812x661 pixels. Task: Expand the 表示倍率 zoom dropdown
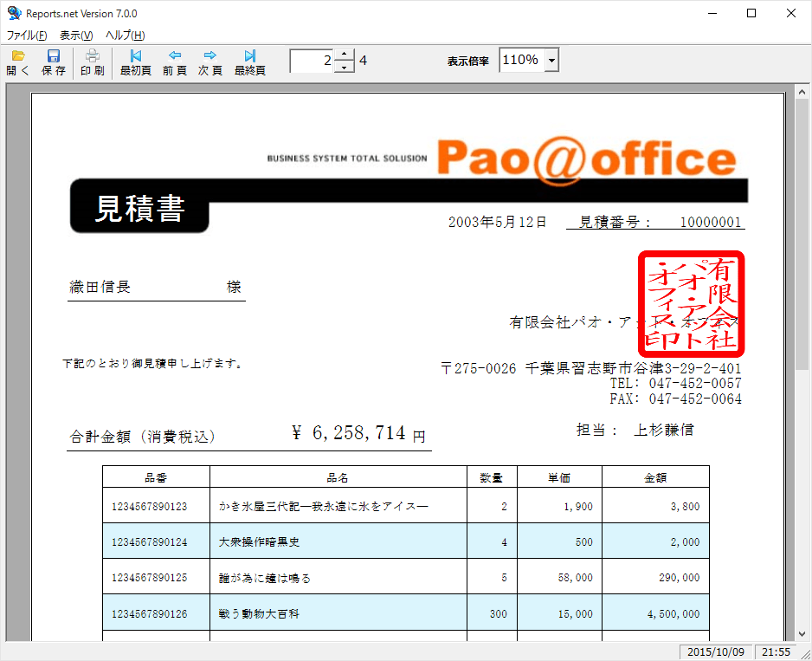coord(551,61)
